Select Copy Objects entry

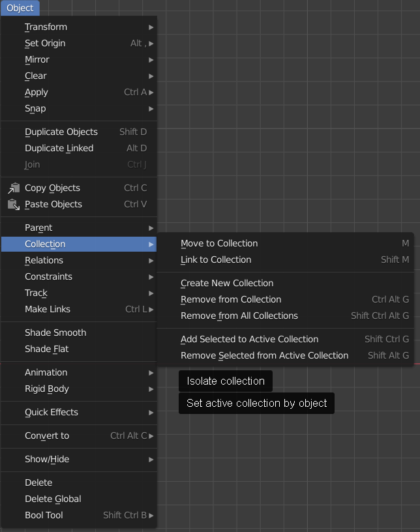(x=79, y=188)
